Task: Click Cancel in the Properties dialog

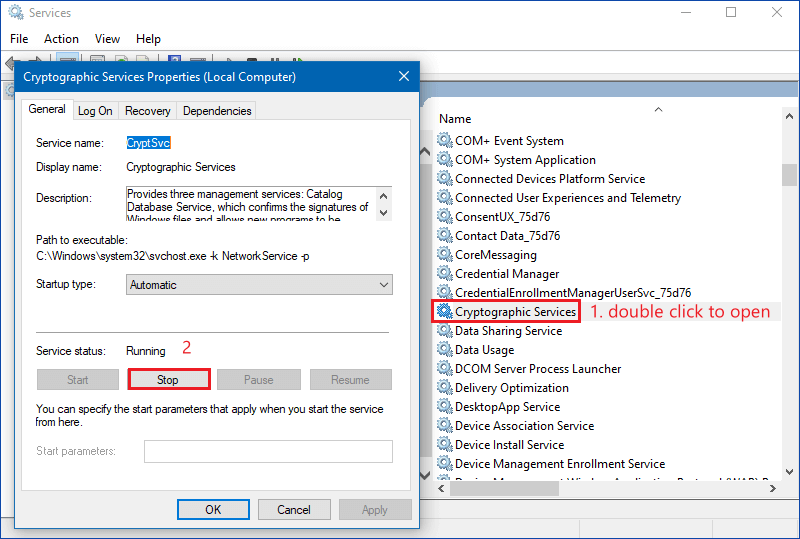Action: pos(294,509)
